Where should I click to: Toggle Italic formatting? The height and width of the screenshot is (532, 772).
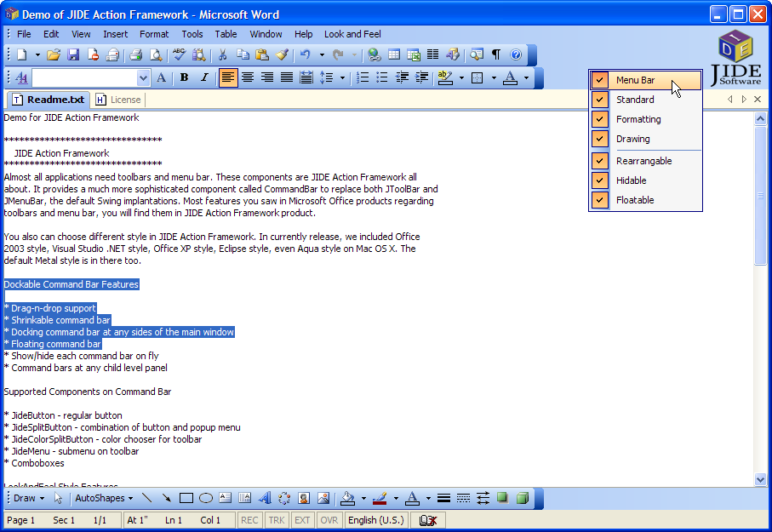(203, 77)
